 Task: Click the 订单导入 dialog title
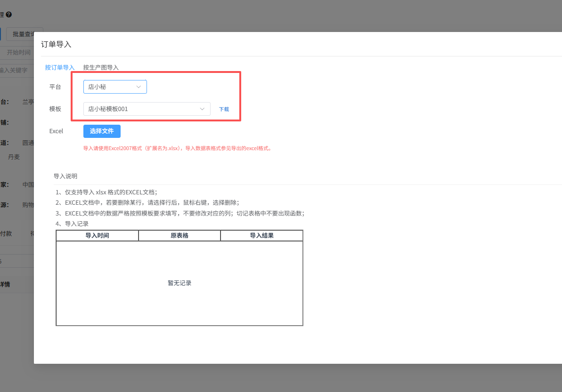click(x=56, y=44)
